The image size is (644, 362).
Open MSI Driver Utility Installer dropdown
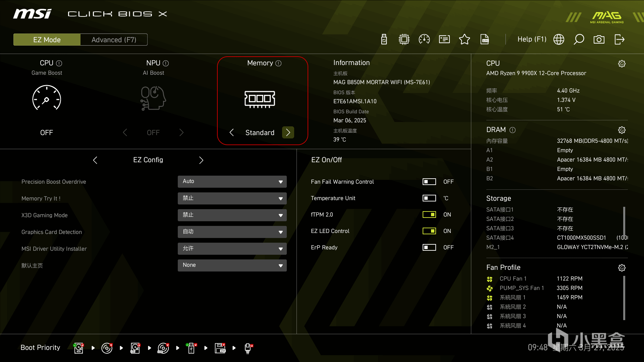pyautogui.click(x=232, y=248)
